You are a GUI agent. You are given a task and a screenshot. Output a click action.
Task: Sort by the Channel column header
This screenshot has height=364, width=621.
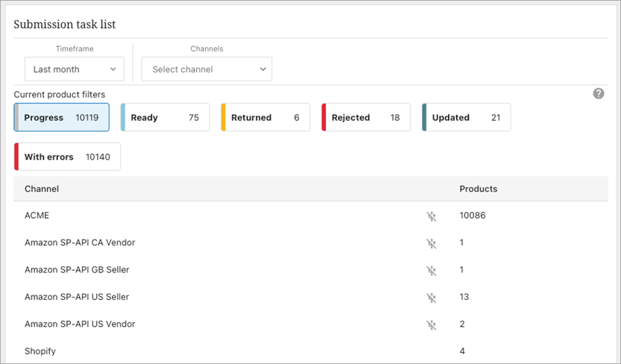[42, 189]
